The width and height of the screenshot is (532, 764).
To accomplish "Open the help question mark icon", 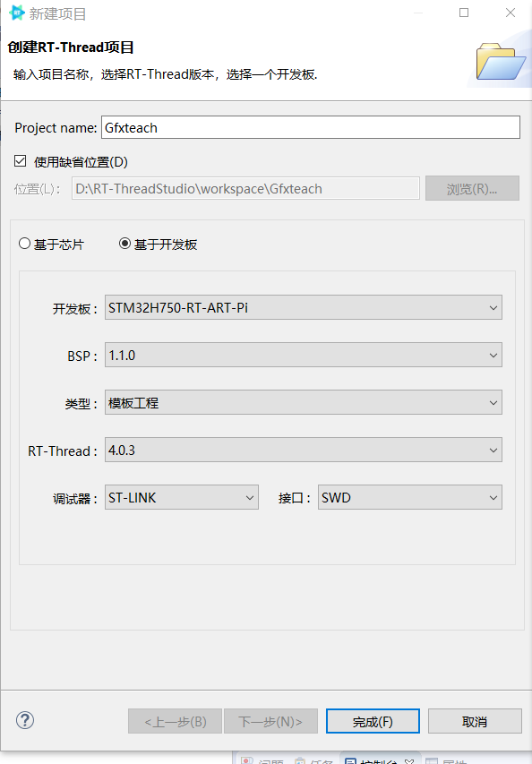I will 24,721.
